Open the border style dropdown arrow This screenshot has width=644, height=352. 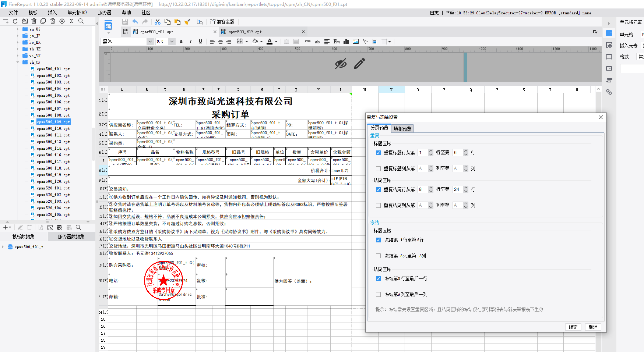[247, 42]
